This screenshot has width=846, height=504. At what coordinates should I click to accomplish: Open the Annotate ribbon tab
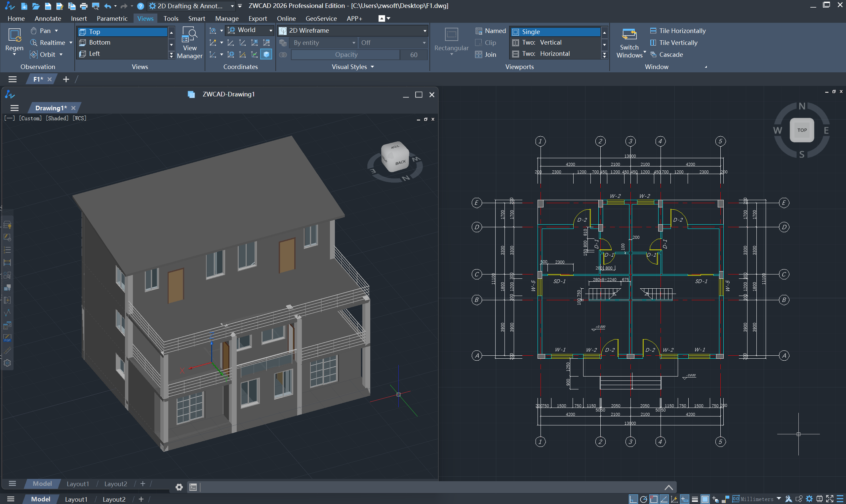click(48, 18)
